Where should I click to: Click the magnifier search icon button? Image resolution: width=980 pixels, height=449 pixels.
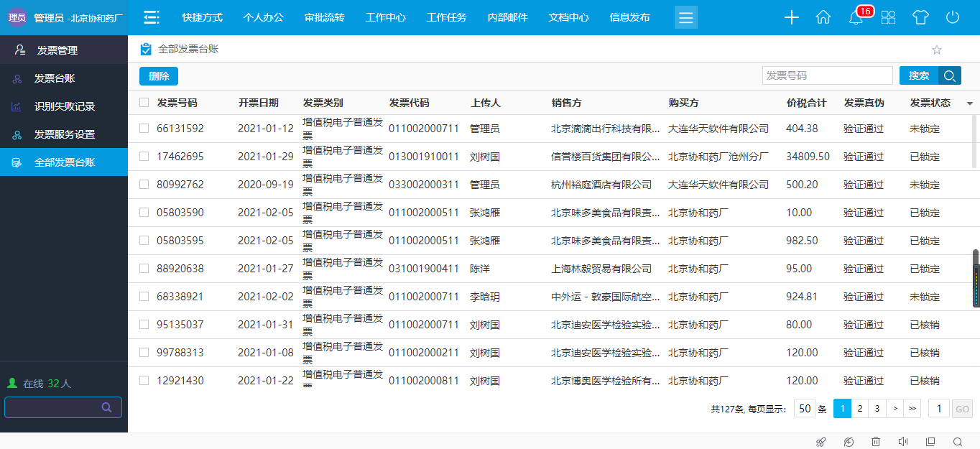[949, 75]
